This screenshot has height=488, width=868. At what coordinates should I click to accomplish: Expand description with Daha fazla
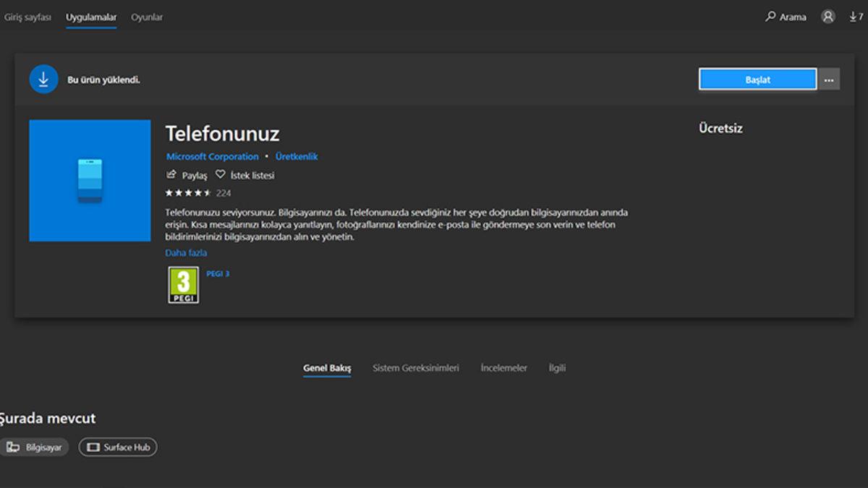click(185, 252)
